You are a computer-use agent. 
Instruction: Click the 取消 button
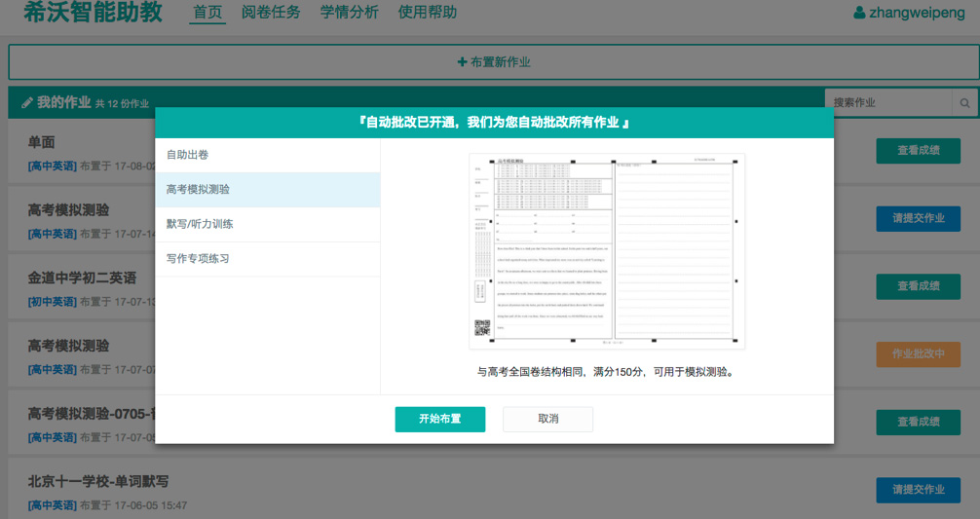(x=547, y=419)
